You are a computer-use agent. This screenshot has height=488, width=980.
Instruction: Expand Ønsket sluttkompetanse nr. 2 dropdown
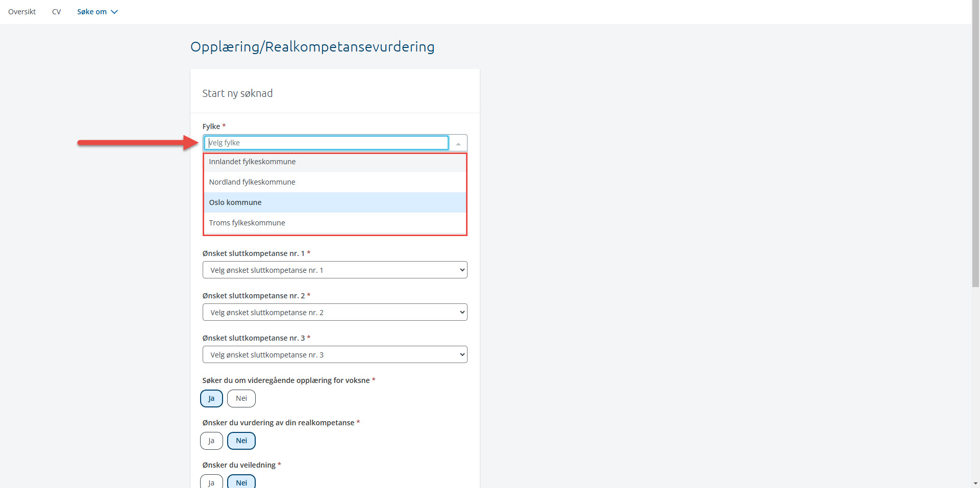click(335, 312)
